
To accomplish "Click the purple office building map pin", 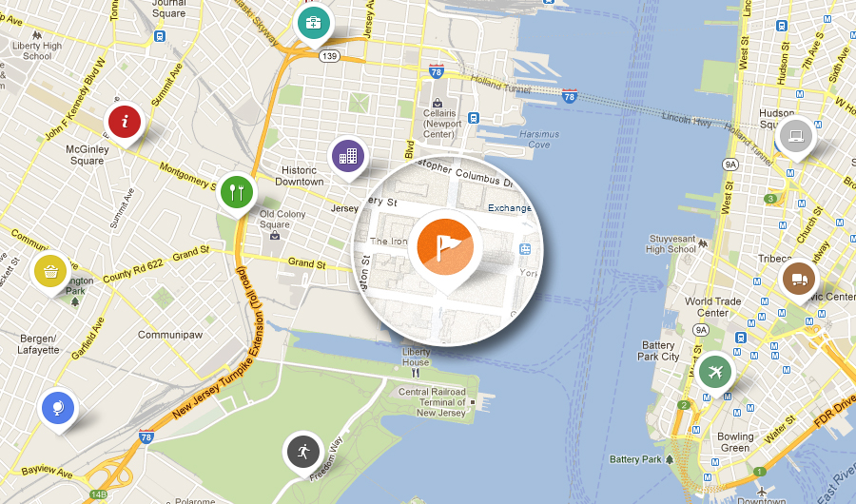I will click(348, 156).
